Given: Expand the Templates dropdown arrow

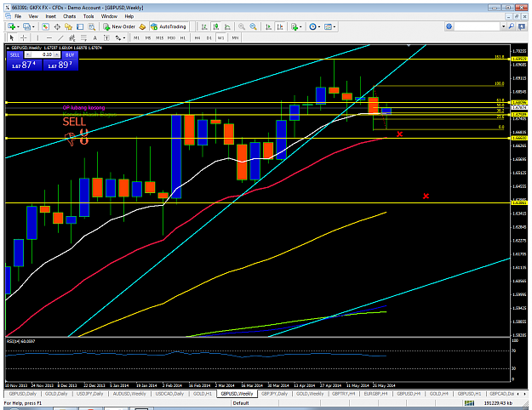Looking at the screenshot, I should pyautogui.click(x=335, y=26).
